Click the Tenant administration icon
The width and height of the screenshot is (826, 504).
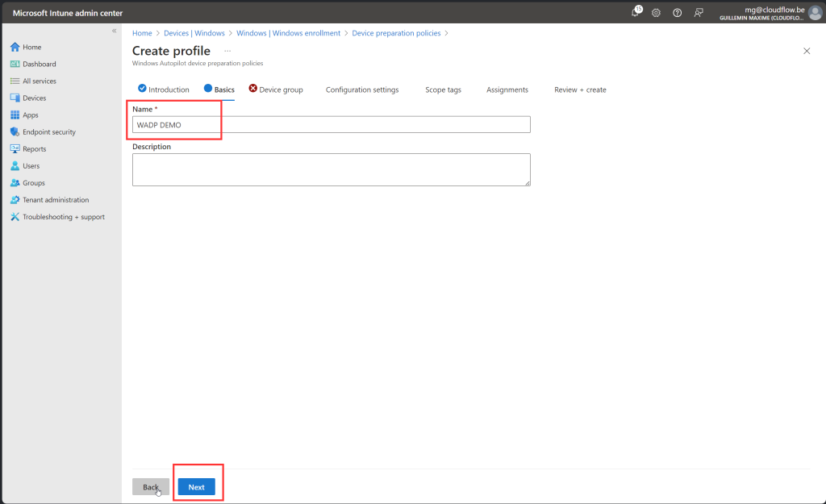pos(15,200)
